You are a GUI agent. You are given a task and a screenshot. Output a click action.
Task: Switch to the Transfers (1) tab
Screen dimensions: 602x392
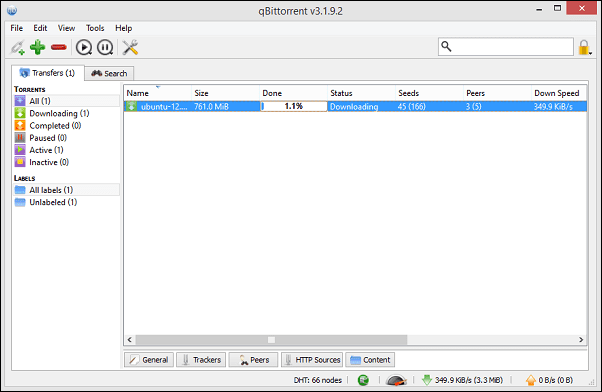tap(48, 73)
